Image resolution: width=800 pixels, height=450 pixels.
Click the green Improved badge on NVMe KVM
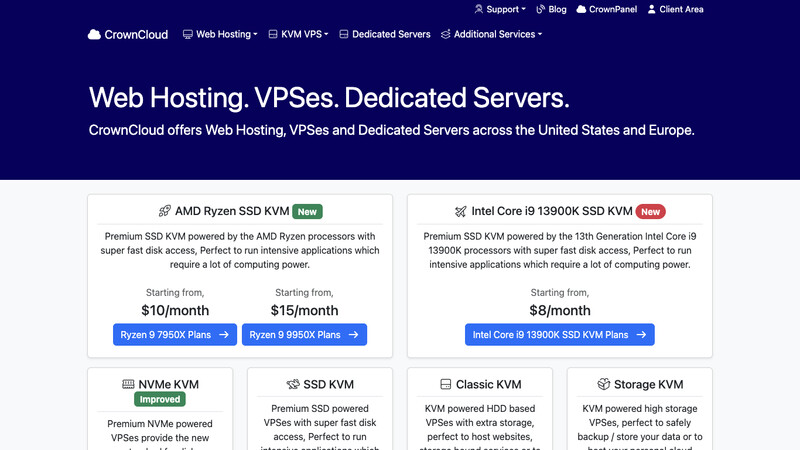point(160,399)
